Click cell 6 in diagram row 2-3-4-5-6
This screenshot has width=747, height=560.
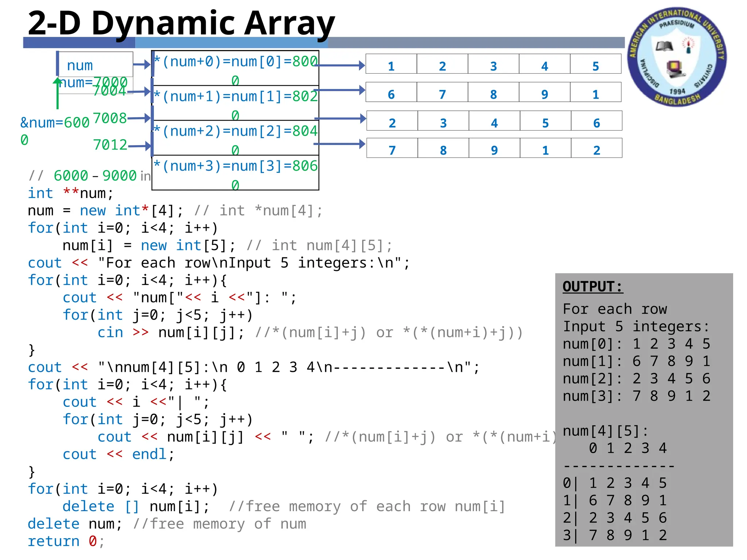(x=596, y=121)
